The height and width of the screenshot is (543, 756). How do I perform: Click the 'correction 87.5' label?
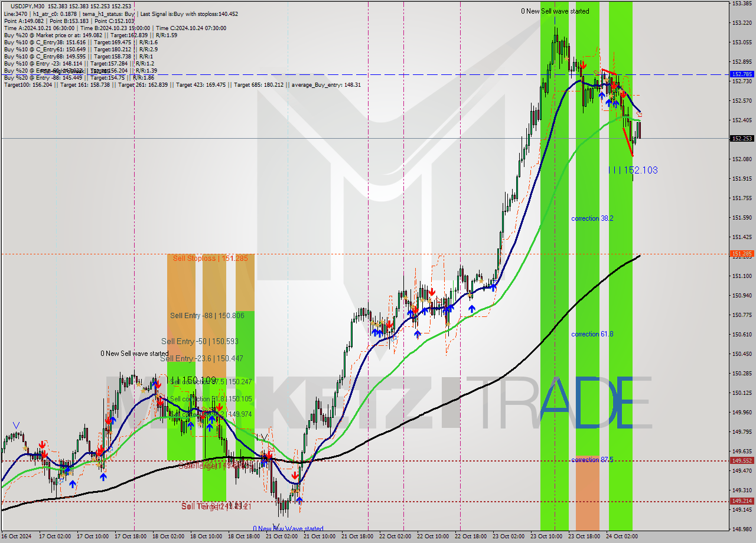[592, 459]
